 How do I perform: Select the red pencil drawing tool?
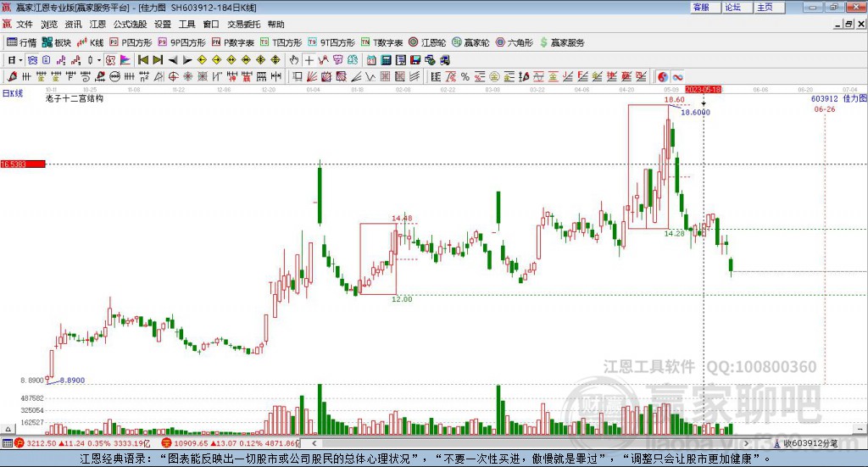pos(12,77)
